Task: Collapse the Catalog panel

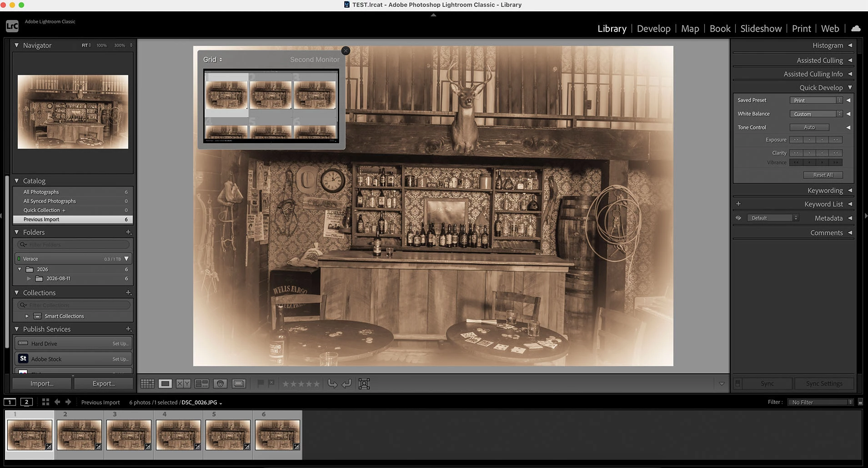Action: pos(17,181)
